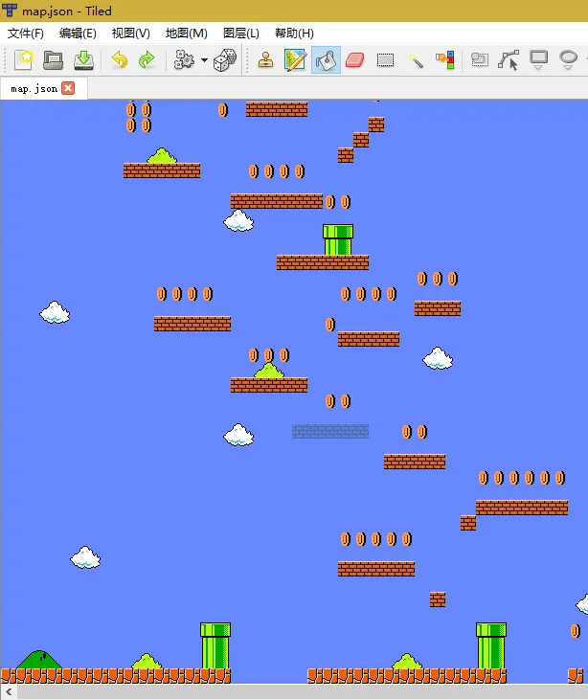Select the Stamp Brush tool
This screenshot has height=700, width=588.
tap(265, 59)
